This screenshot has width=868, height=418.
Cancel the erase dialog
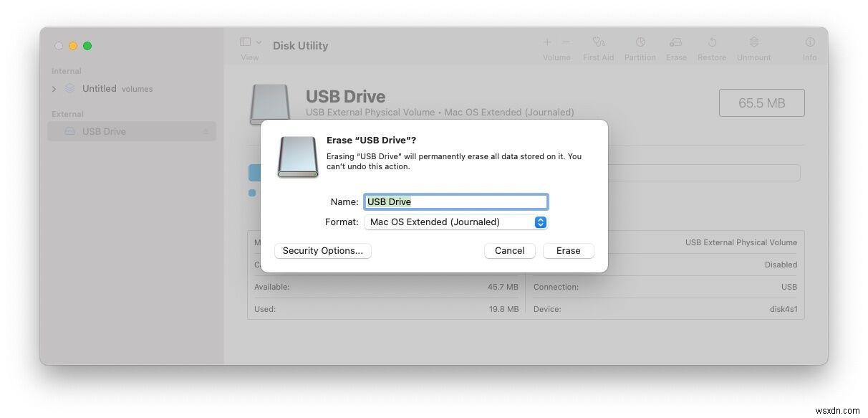(509, 251)
